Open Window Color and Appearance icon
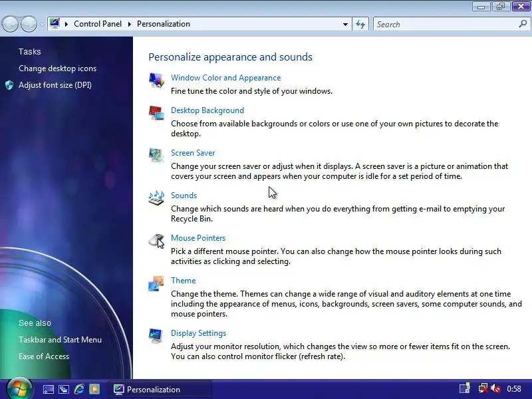Image resolution: width=532 pixels, height=399 pixels. 156,80
